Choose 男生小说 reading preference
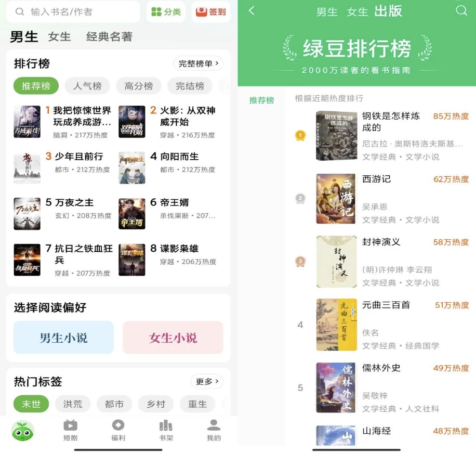Viewport: 476px width, 452px height. tap(63, 338)
